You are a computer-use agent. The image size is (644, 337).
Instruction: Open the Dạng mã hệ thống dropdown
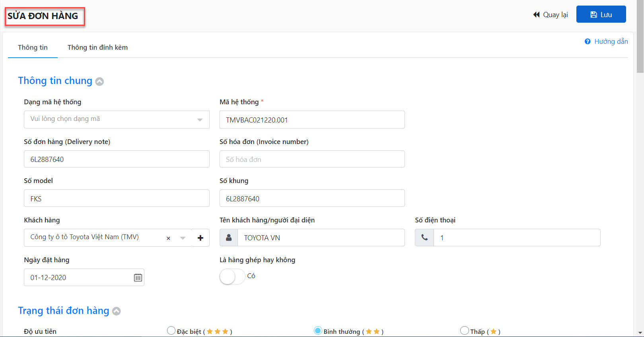click(x=117, y=119)
